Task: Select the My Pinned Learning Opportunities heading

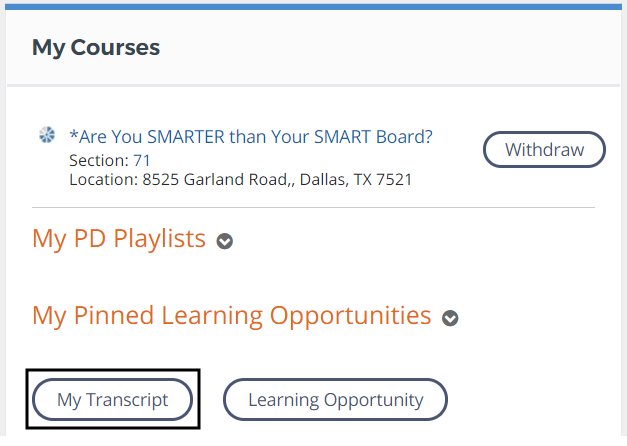Action: pos(231,316)
